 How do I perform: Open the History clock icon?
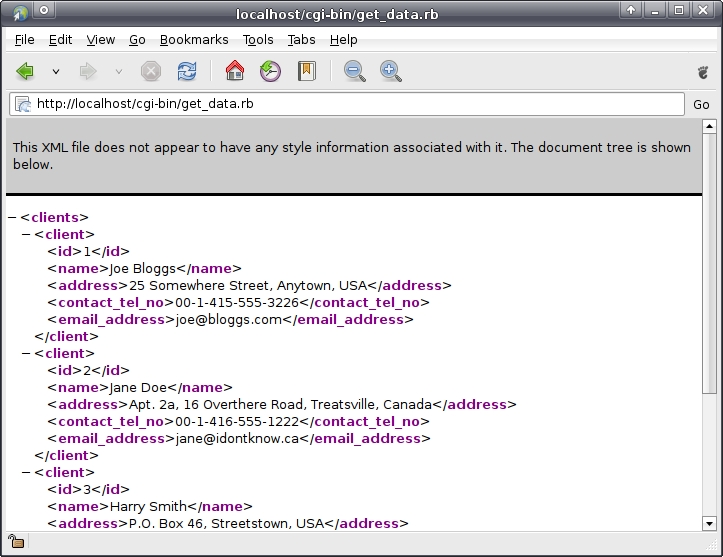270,71
